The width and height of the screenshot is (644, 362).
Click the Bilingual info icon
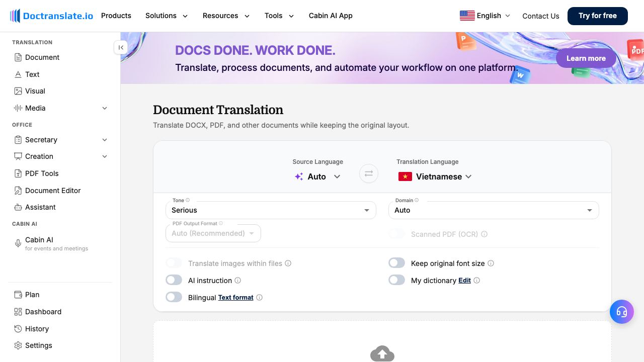coord(260,298)
